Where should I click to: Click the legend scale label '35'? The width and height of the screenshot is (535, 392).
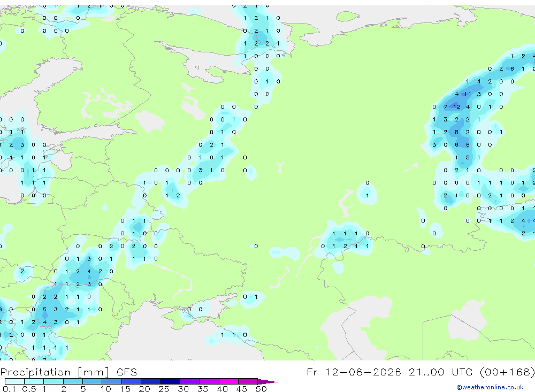203,389
